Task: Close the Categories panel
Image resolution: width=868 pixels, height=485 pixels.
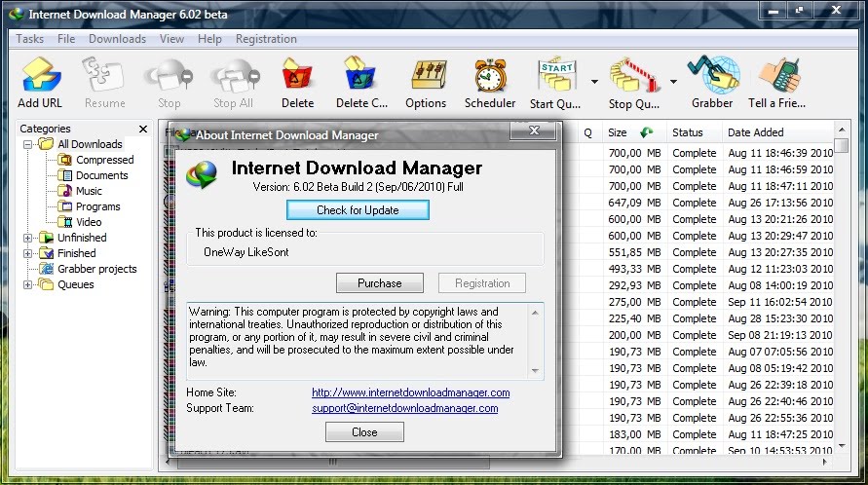Action: point(143,129)
